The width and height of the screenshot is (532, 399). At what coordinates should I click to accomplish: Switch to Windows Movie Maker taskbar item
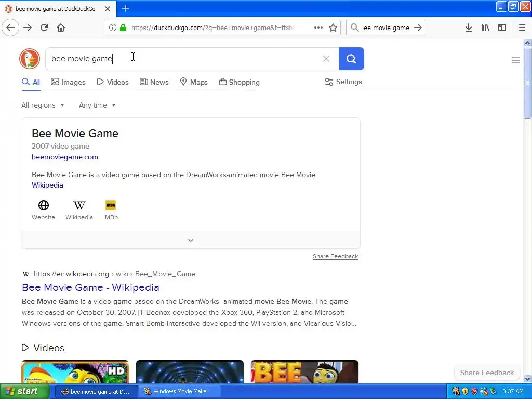pos(180,392)
